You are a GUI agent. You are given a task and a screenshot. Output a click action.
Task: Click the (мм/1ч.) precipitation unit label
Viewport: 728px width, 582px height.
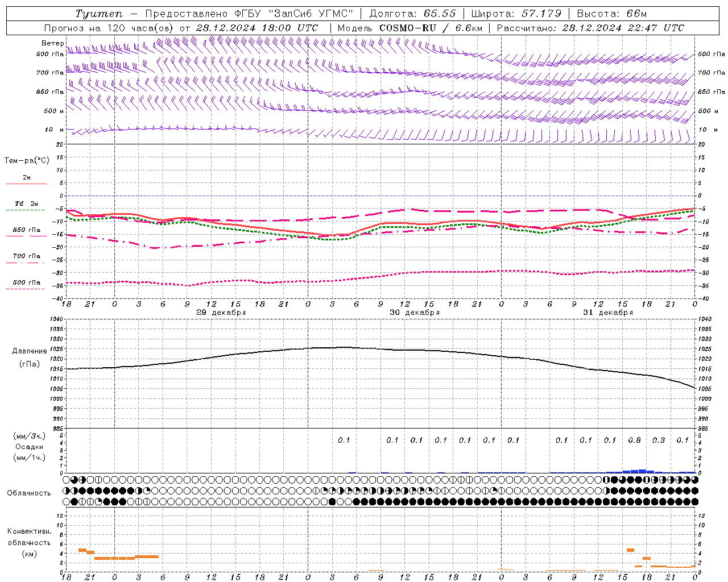tap(30, 458)
